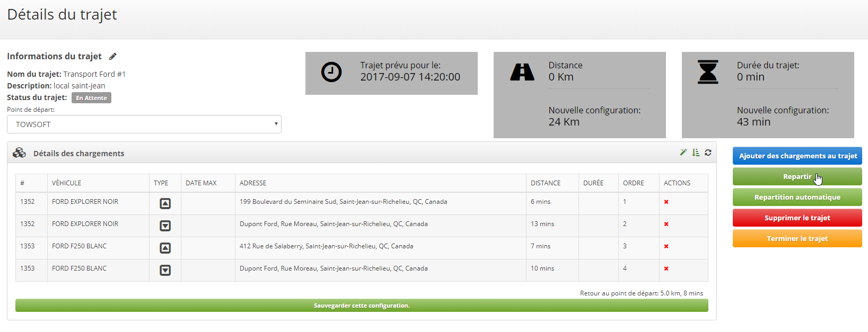Click the drop-off type icon for order 2
Image resolution: width=868 pixels, height=332 pixels.
[x=165, y=226]
